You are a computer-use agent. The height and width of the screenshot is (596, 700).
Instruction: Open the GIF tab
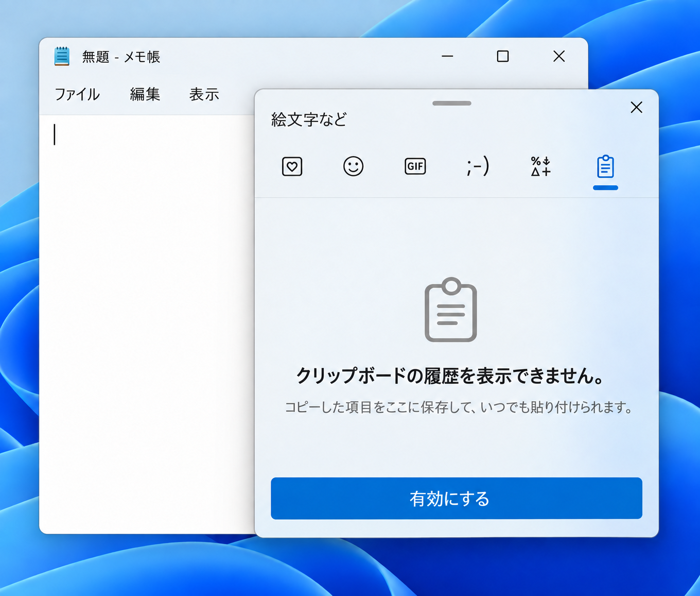[x=415, y=166]
